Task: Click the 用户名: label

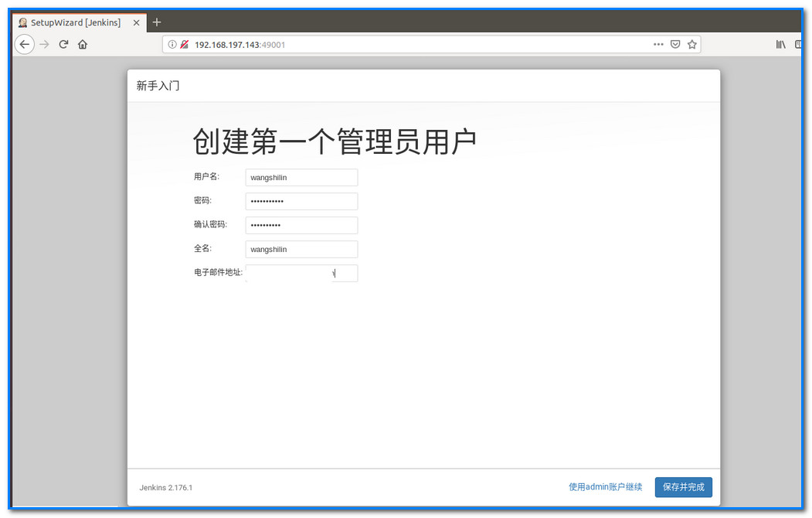Action: coord(206,176)
